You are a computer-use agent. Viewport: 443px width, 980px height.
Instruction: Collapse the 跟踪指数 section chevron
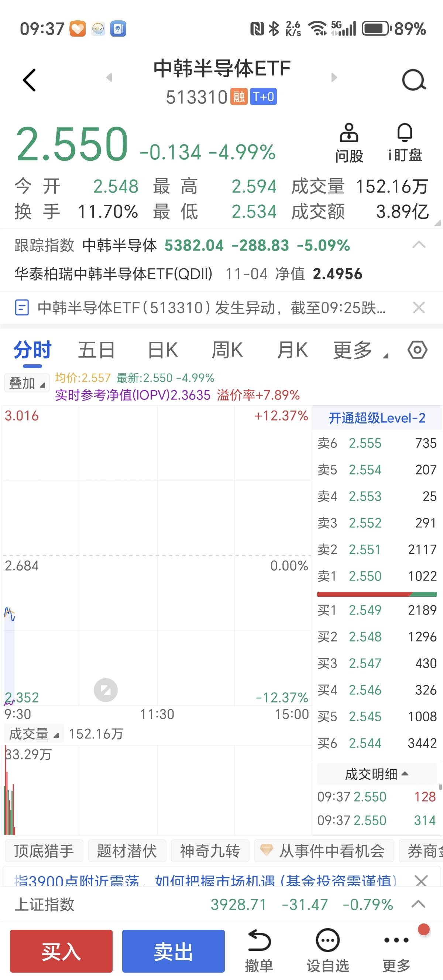click(x=419, y=245)
